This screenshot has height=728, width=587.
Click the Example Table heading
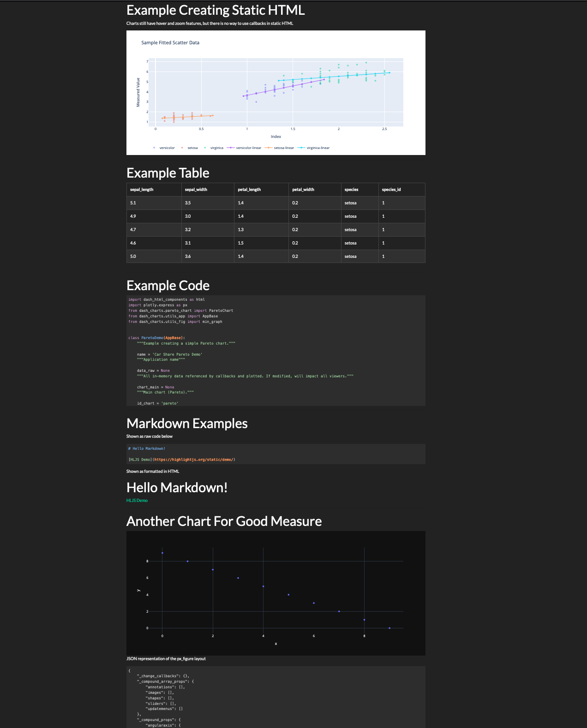click(168, 173)
